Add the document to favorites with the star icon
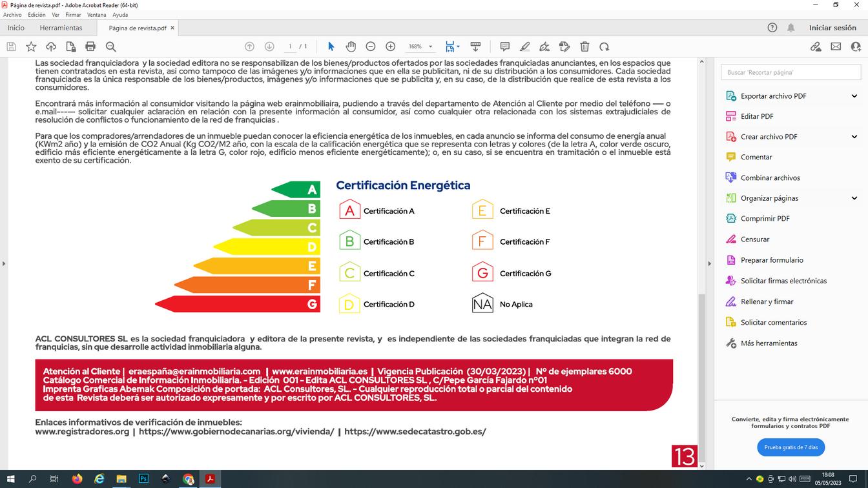Screen dimensions: 868x488 pyautogui.click(x=31, y=46)
